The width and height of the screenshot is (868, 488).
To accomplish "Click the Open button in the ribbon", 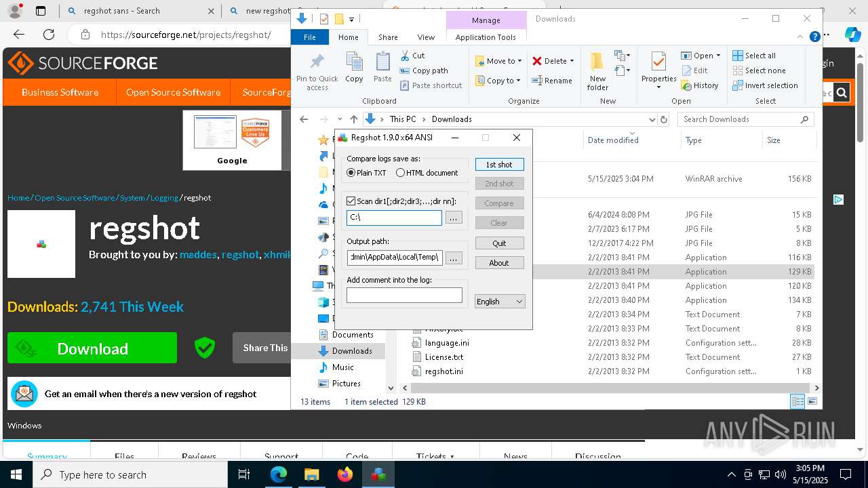I will (x=701, y=56).
